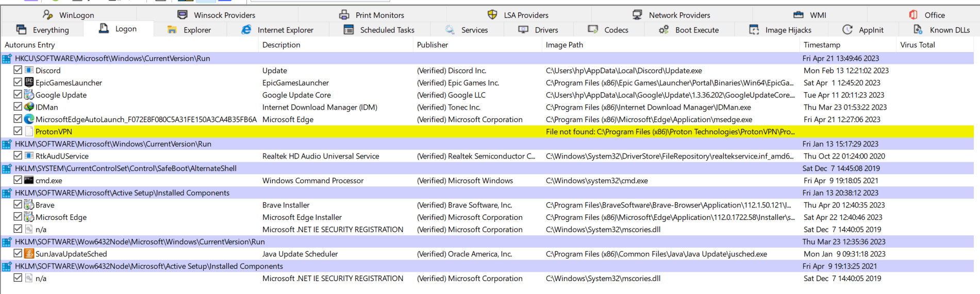Click the Google Update entry icon

[x=29, y=95]
